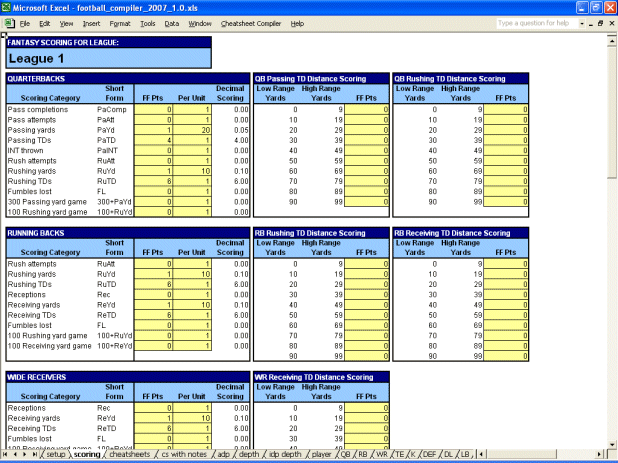
Task: Click the 'PaComp' short form cell
Action: [x=112, y=110]
